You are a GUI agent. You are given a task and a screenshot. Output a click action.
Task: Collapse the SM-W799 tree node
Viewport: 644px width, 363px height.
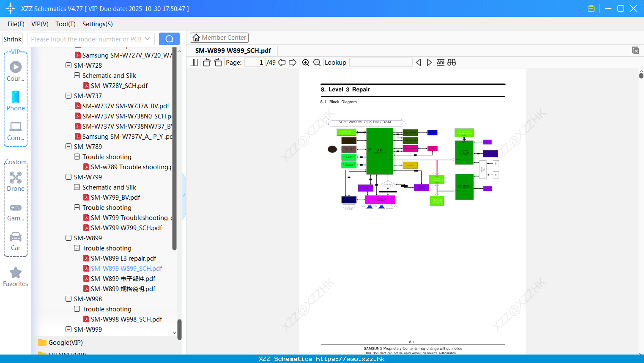coord(69,177)
